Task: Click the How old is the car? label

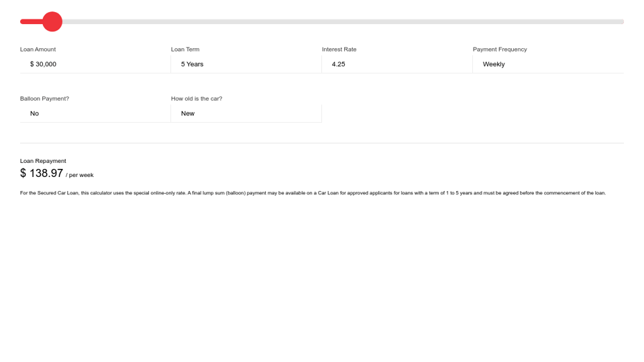Action: pyautogui.click(x=197, y=99)
